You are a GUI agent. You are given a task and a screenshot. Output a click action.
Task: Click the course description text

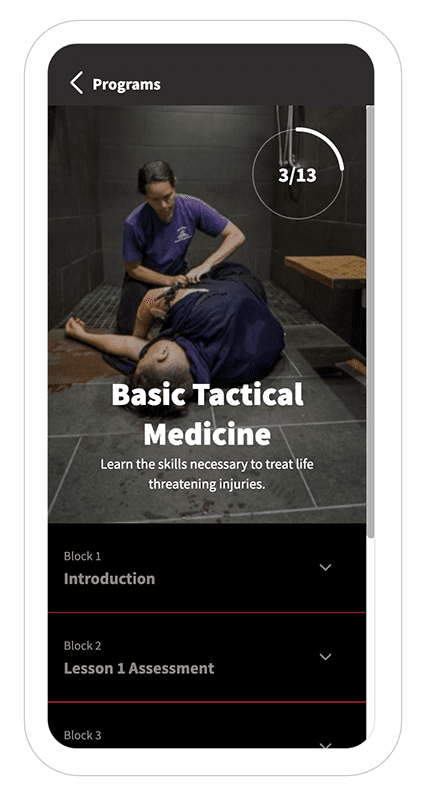coord(207,474)
